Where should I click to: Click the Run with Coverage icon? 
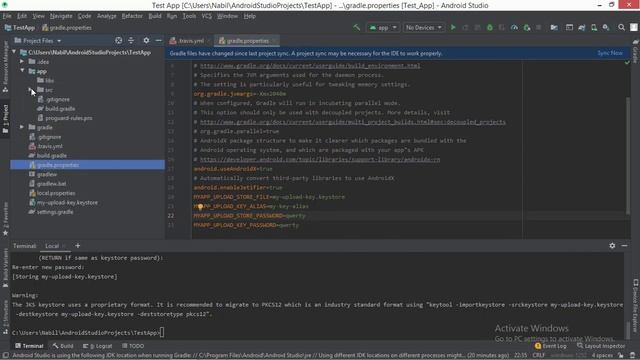[502, 27]
